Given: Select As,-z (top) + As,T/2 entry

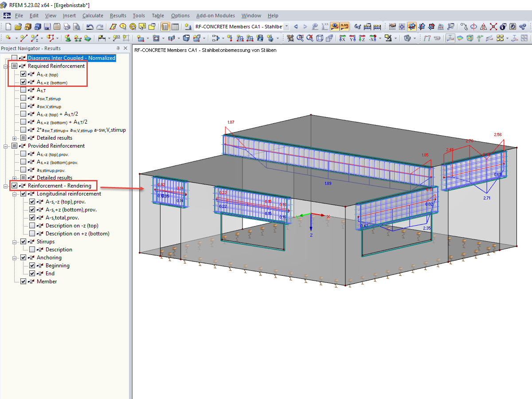Looking at the screenshot, I should pos(57,114).
